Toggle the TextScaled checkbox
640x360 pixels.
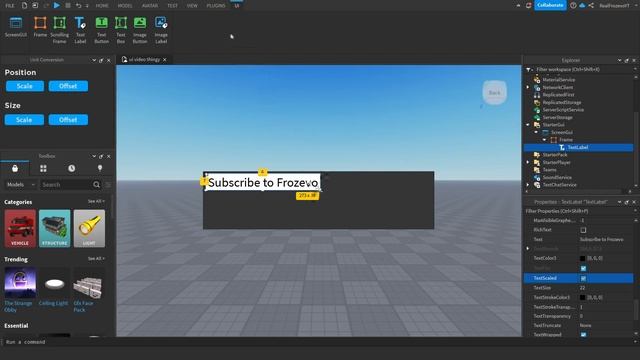point(583,278)
